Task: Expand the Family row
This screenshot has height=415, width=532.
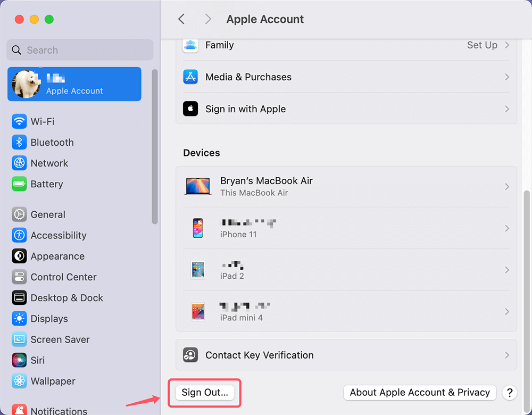Action: pos(346,45)
